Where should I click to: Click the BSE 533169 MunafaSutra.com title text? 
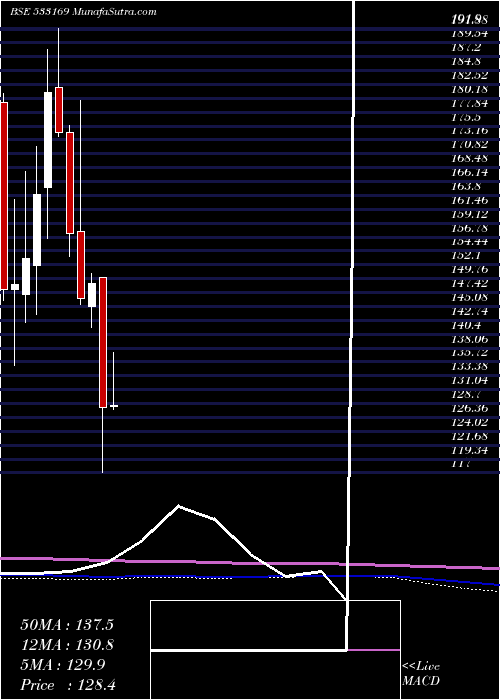pyautogui.click(x=83, y=12)
